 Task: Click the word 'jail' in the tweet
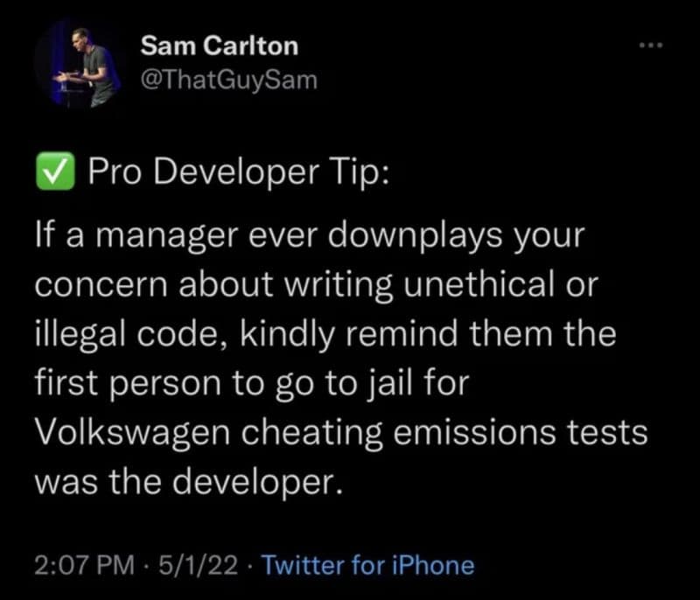coord(388,383)
